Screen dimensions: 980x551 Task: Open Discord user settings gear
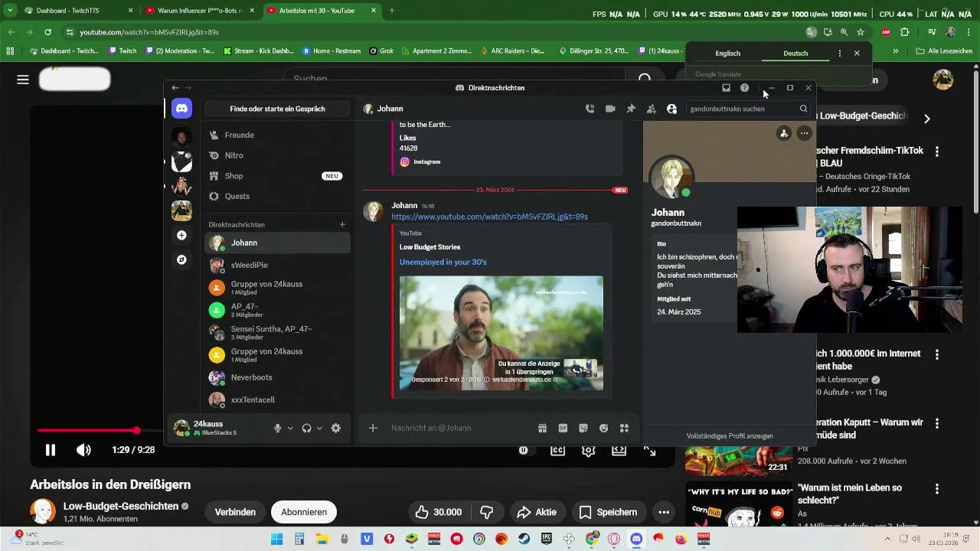[x=335, y=429]
